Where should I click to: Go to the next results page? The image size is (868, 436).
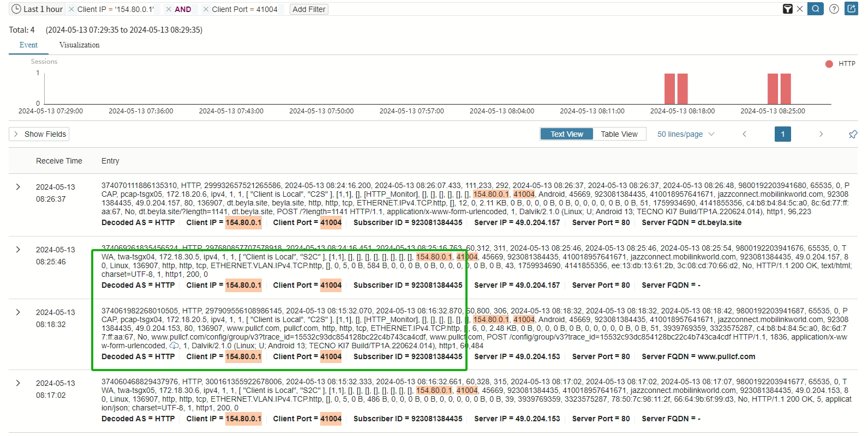tap(821, 134)
